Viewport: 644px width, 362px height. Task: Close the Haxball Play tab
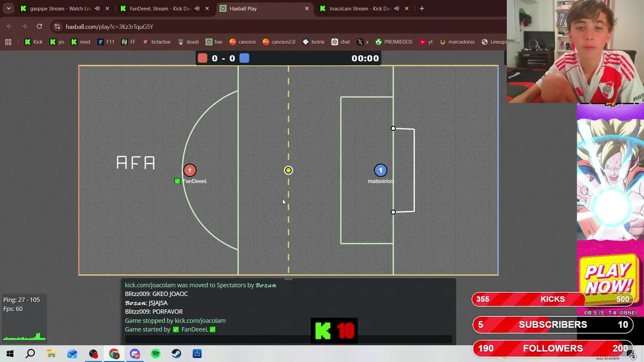(x=307, y=9)
